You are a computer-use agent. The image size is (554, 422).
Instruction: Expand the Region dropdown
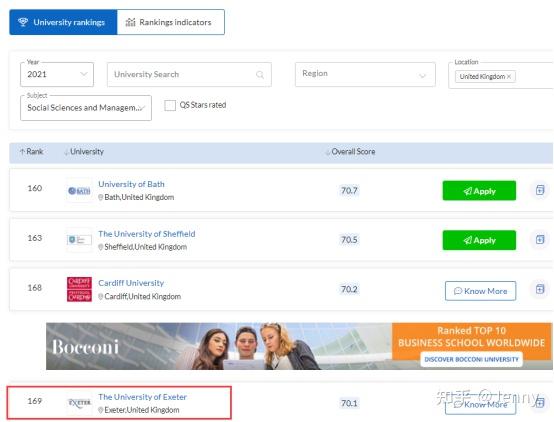click(x=365, y=74)
